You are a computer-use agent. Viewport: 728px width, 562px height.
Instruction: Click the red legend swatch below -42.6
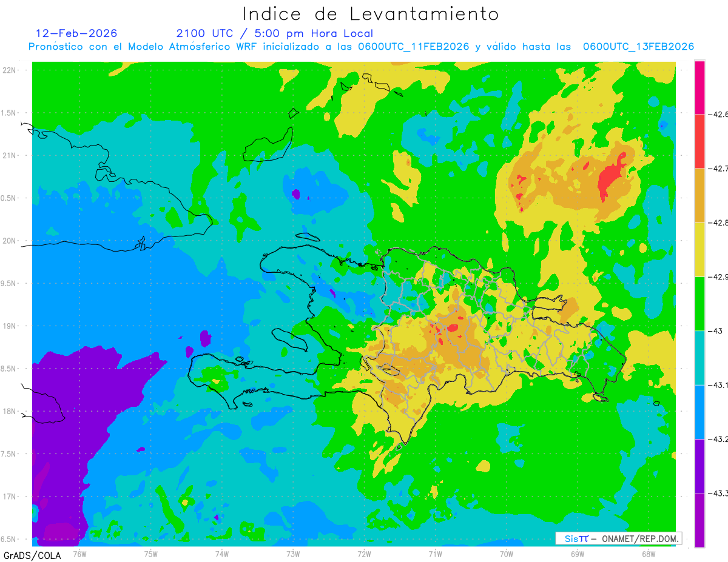click(x=699, y=141)
